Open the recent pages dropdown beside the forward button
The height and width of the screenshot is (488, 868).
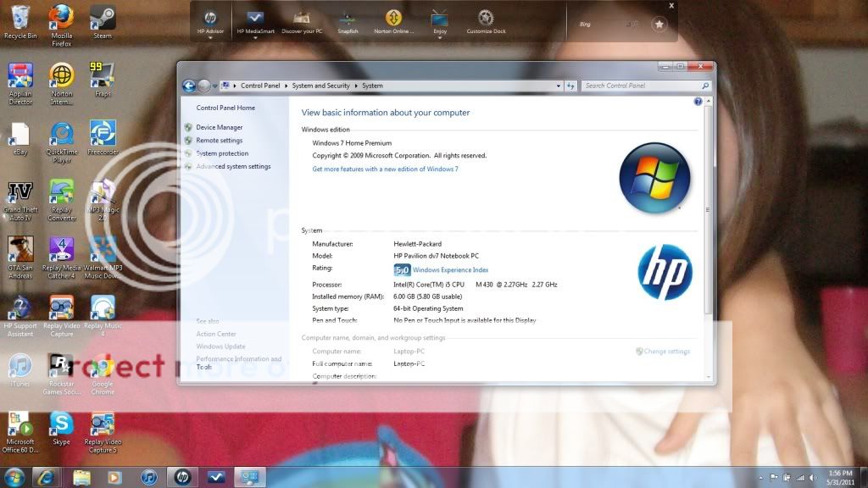[x=214, y=86]
